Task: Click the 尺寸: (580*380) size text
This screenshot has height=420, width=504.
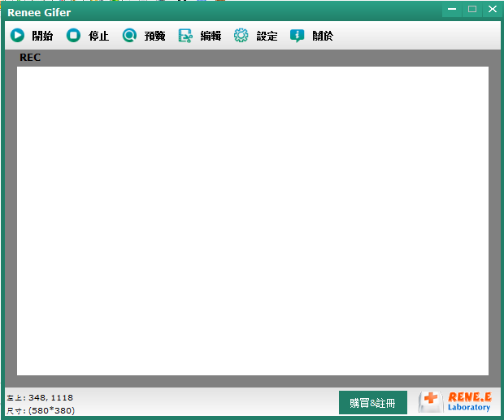Action: pyautogui.click(x=41, y=410)
